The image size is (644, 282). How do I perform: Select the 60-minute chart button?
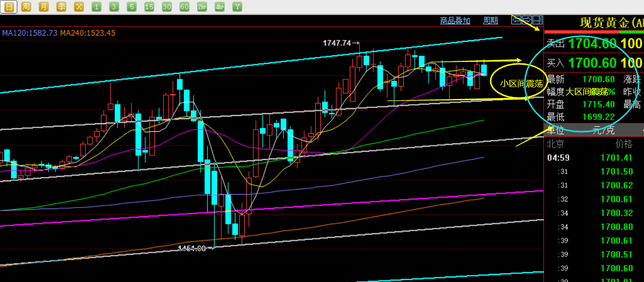pyautogui.click(x=185, y=7)
